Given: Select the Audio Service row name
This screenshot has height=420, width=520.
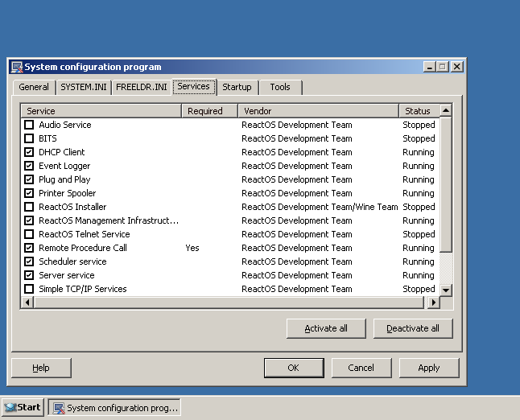Looking at the screenshot, I should tap(65, 125).
